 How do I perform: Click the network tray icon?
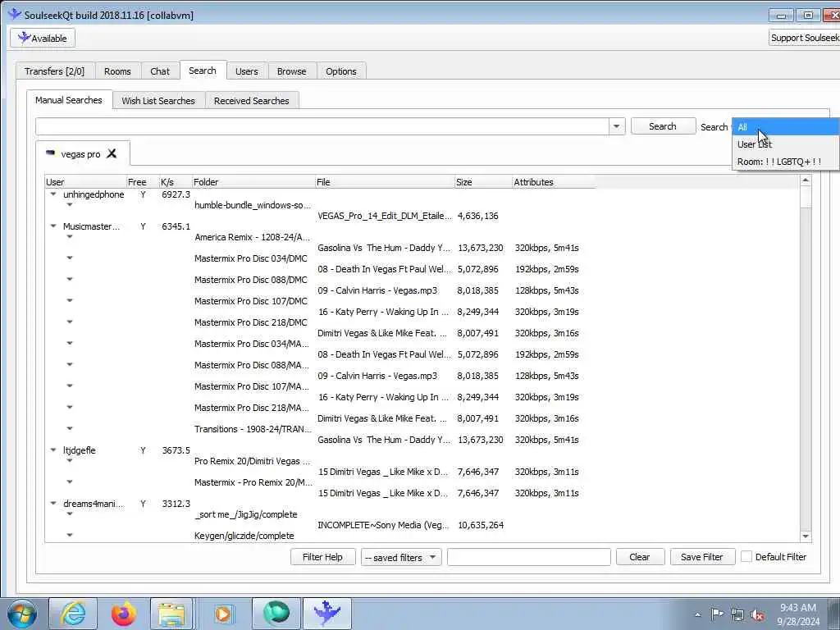737,614
